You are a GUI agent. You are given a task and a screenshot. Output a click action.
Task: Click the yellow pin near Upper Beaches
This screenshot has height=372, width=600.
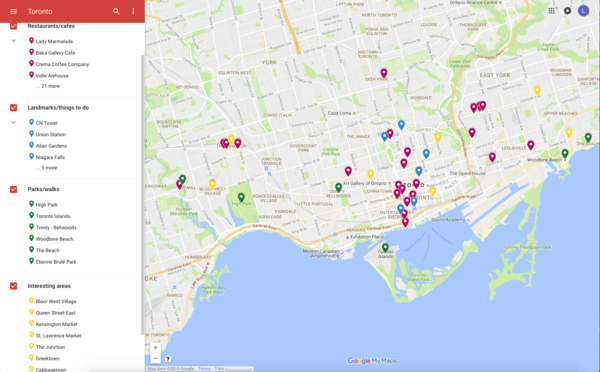569,133
